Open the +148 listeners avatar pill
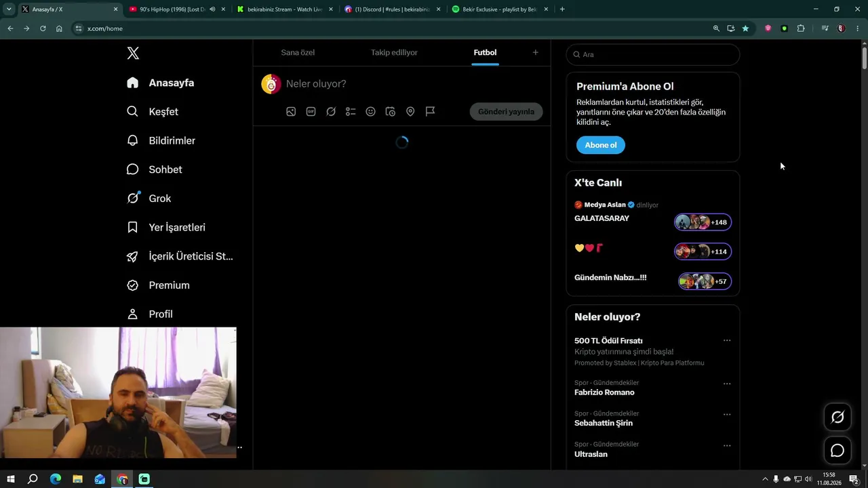 pos(703,222)
